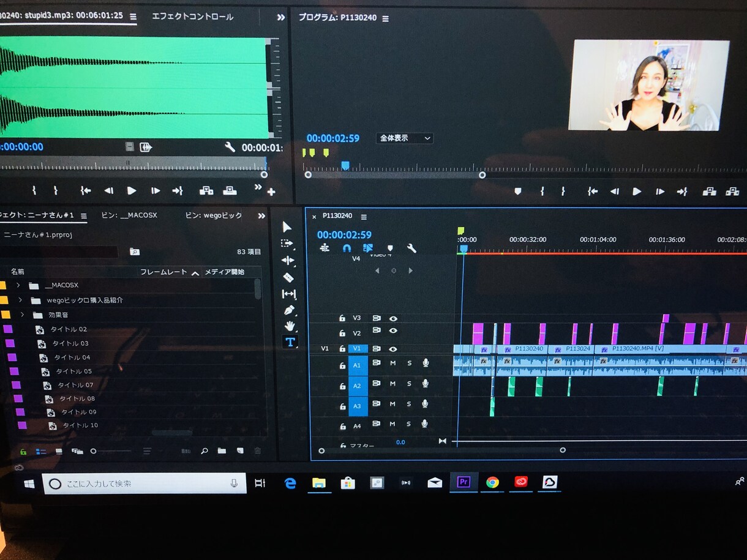Viewport: 747px width, 560px height.
Task: Toggle timeline Snap magnet
Action: pyautogui.click(x=347, y=248)
